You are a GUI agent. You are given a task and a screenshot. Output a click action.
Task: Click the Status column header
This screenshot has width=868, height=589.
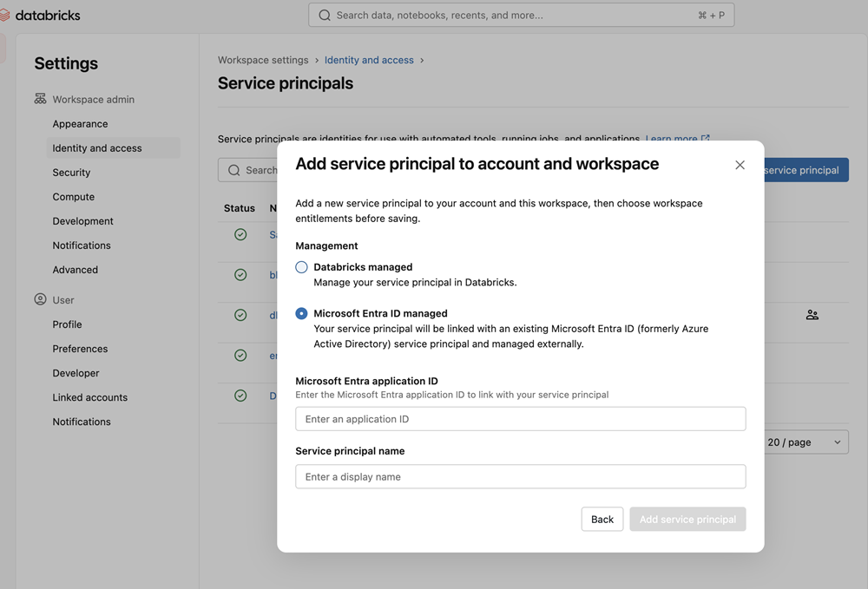point(240,208)
